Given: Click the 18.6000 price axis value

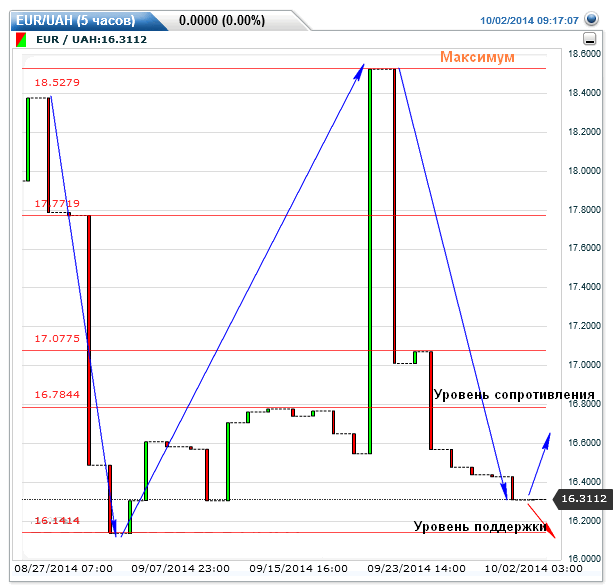Looking at the screenshot, I should [584, 54].
